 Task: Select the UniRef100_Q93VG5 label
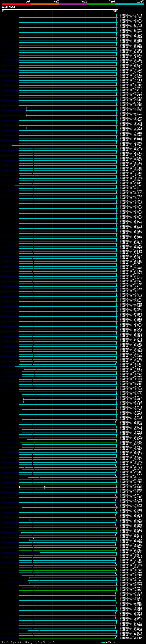131,100
